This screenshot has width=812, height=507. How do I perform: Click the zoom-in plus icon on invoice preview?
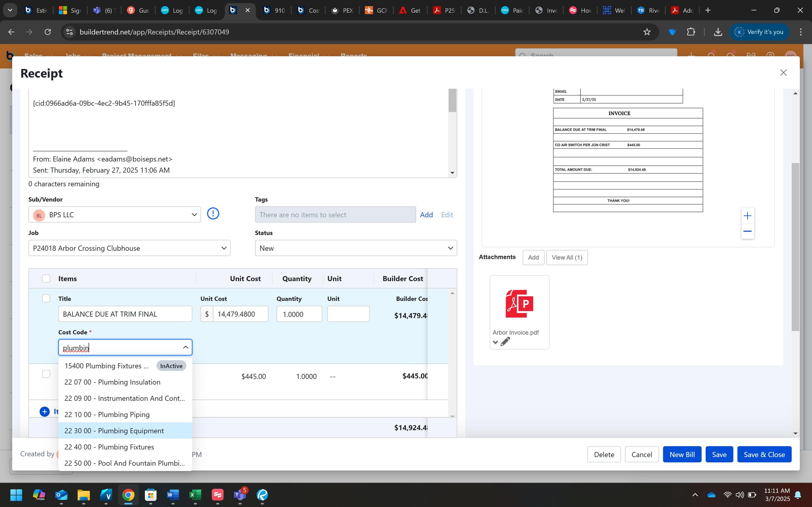747,216
